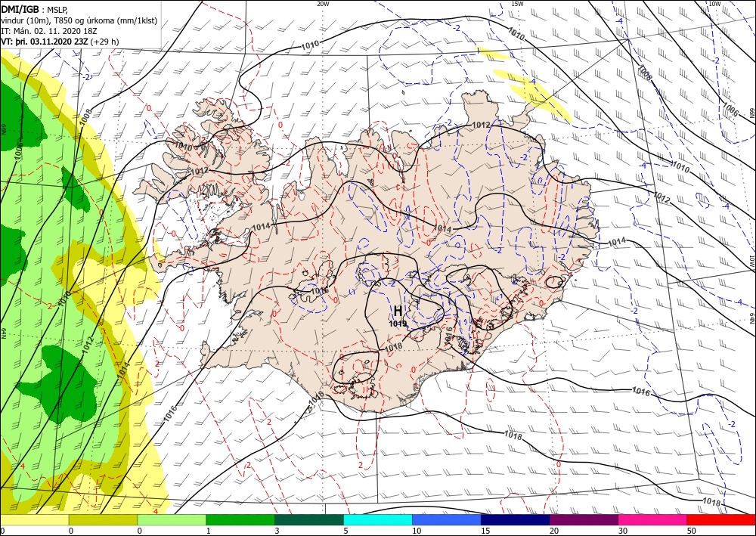Click legend number 3 below the bar
This screenshot has width=756, height=536.
(277, 531)
